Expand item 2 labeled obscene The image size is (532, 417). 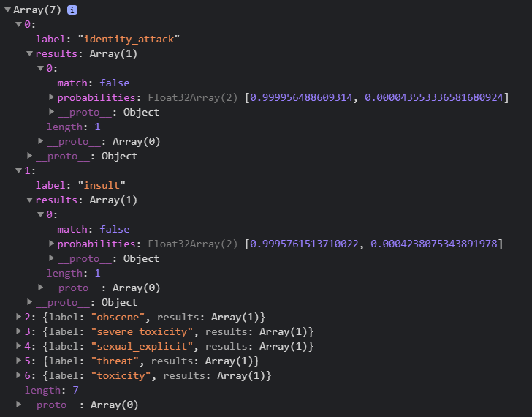point(19,317)
